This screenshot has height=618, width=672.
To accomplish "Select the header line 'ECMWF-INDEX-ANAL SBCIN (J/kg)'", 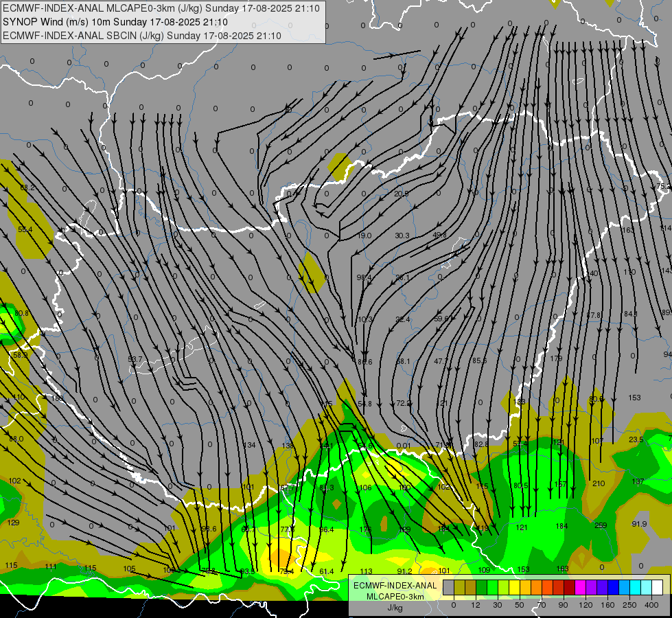I will pos(83,36).
